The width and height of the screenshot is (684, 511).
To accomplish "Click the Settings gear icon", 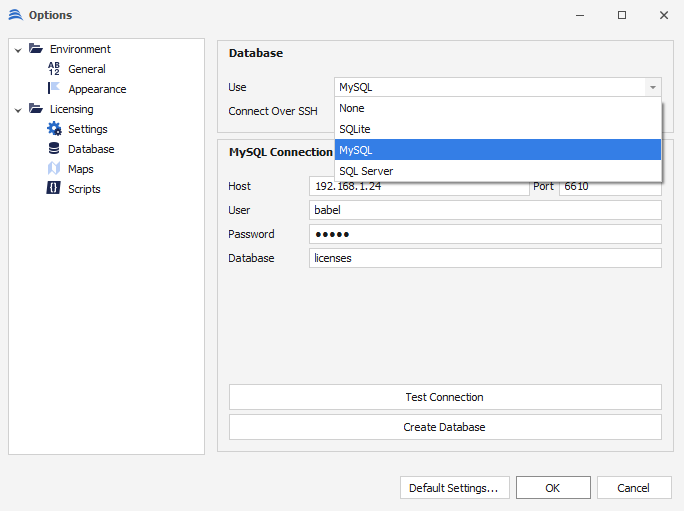I will click(x=54, y=129).
